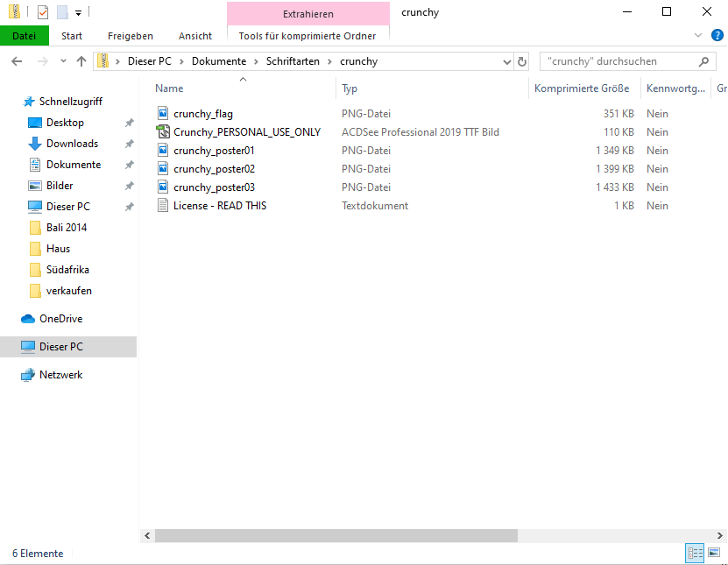The height and width of the screenshot is (565, 728).
Task: Open the Datei menu
Action: pos(25,36)
